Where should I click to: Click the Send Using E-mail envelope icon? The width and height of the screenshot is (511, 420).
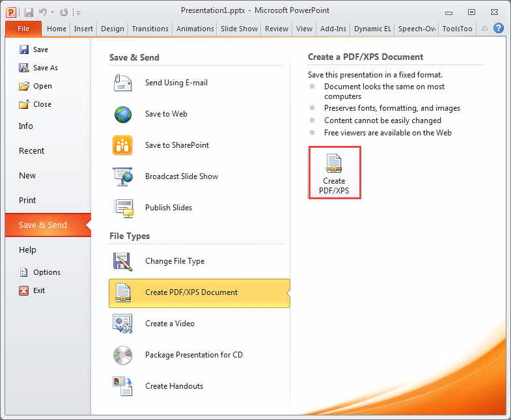[x=123, y=83]
